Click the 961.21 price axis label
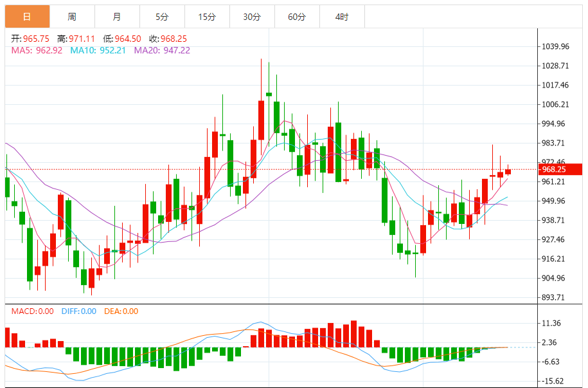The height and width of the screenshot is (388, 588). (553, 182)
